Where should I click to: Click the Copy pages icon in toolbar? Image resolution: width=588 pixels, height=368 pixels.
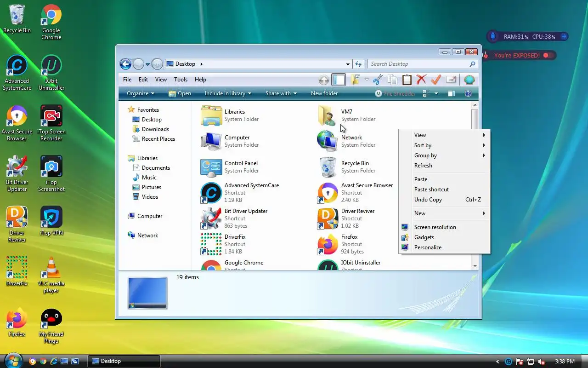click(x=392, y=80)
